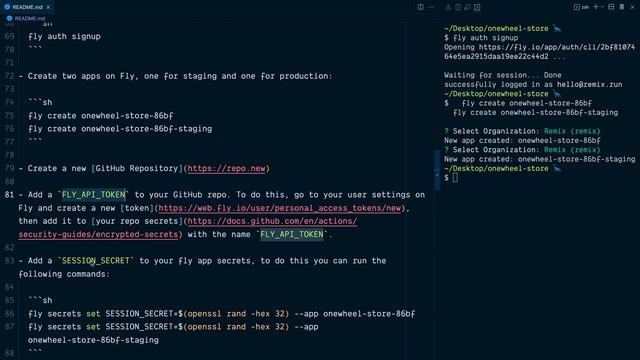The width and height of the screenshot is (640, 360).
Task: Click 'fly create onewheel-store-86bf' on line 75
Action: point(101,116)
